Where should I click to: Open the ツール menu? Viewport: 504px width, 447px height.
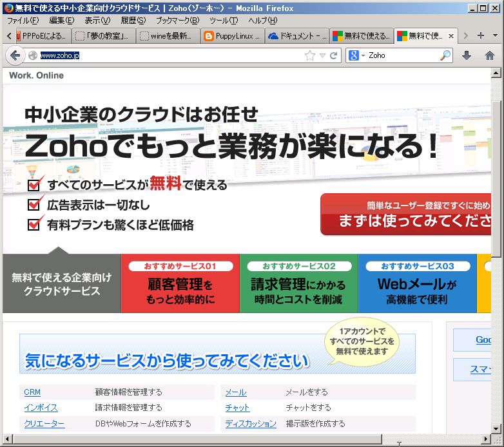click(224, 21)
